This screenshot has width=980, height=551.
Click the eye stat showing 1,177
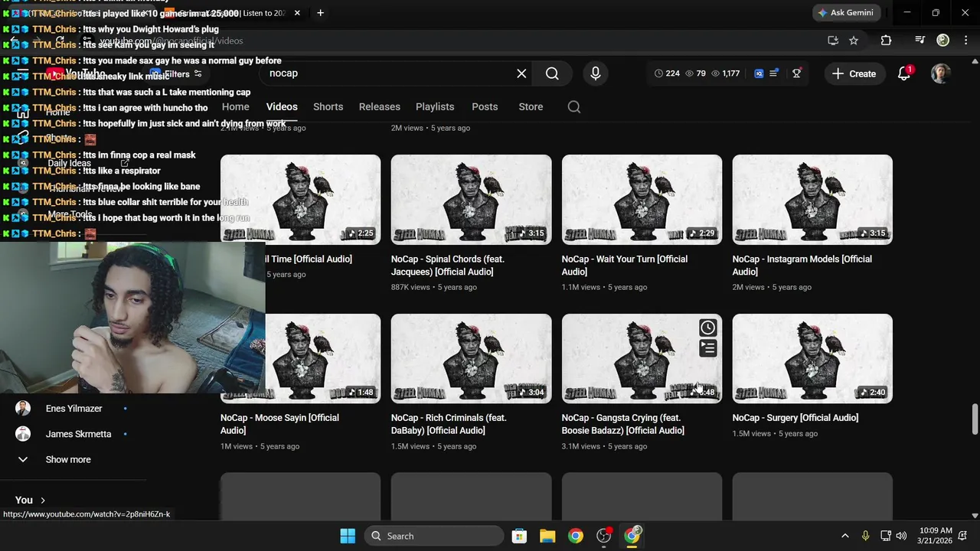[x=725, y=73]
